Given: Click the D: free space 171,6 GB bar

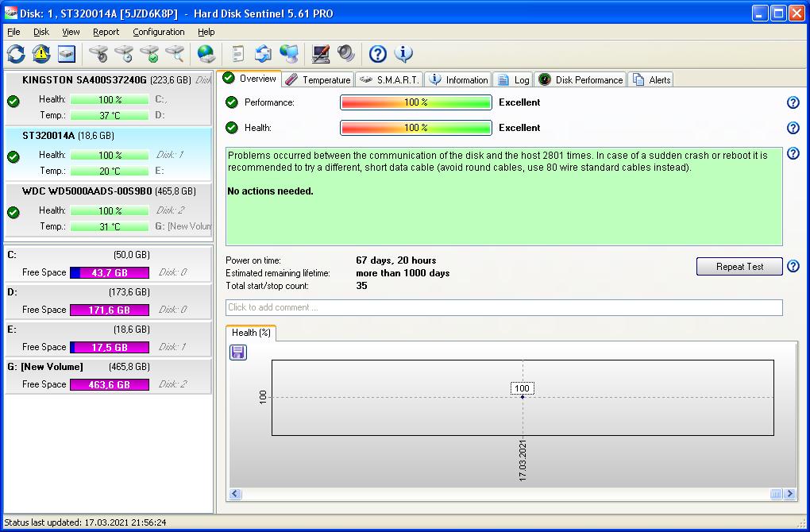Looking at the screenshot, I should pos(110,310).
